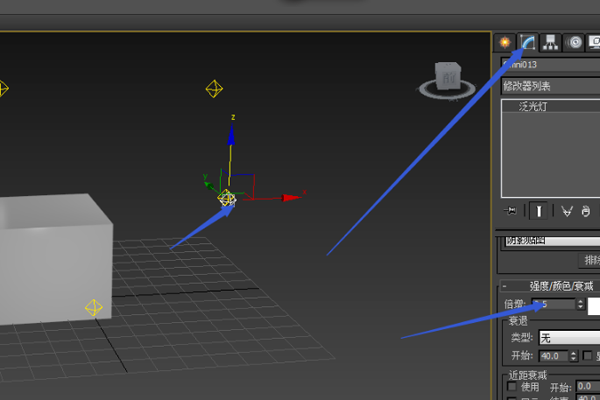The width and height of the screenshot is (600, 400).
Task: Select the omni light above the gizmo
Action: pyautogui.click(x=214, y=89)
